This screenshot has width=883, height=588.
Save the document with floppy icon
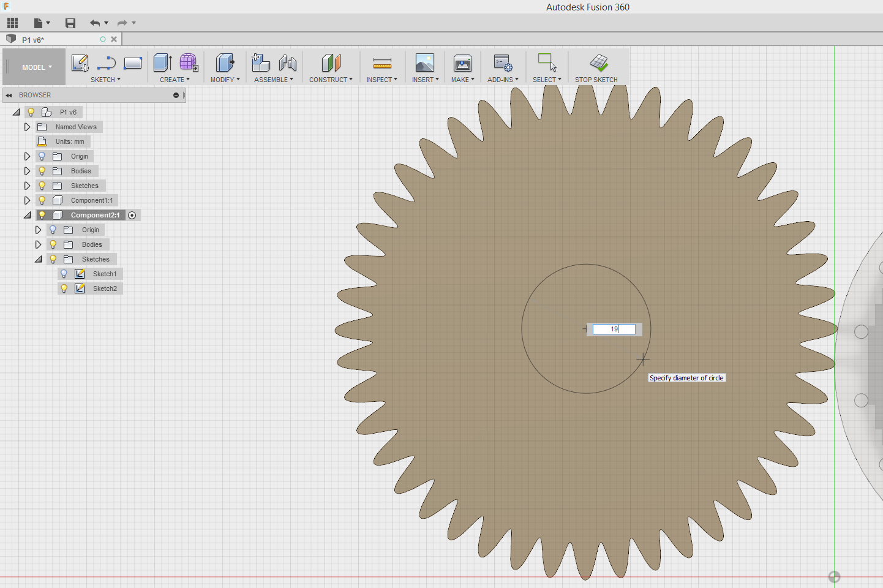point(70,23)
